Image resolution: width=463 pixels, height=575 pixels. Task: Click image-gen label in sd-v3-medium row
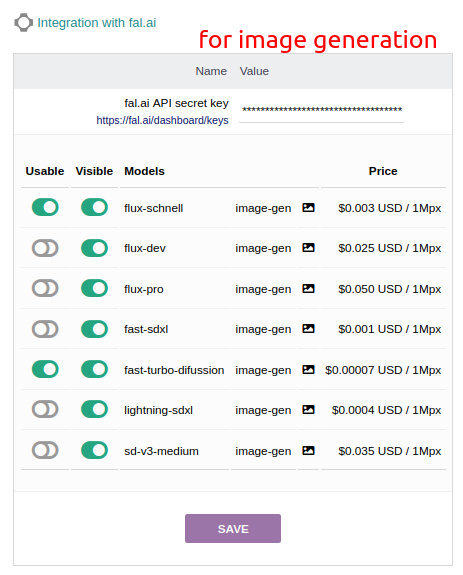[x=263, y=452]
